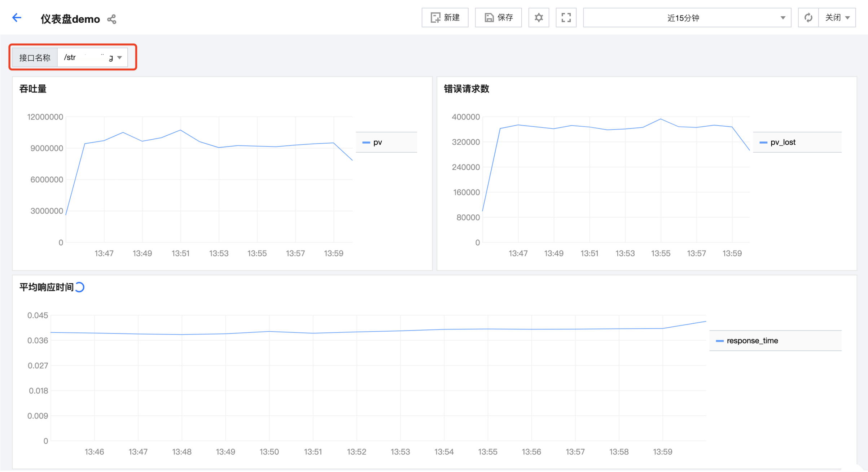
Task: Click the back arrow icon
Action: (x=17, y=18)
